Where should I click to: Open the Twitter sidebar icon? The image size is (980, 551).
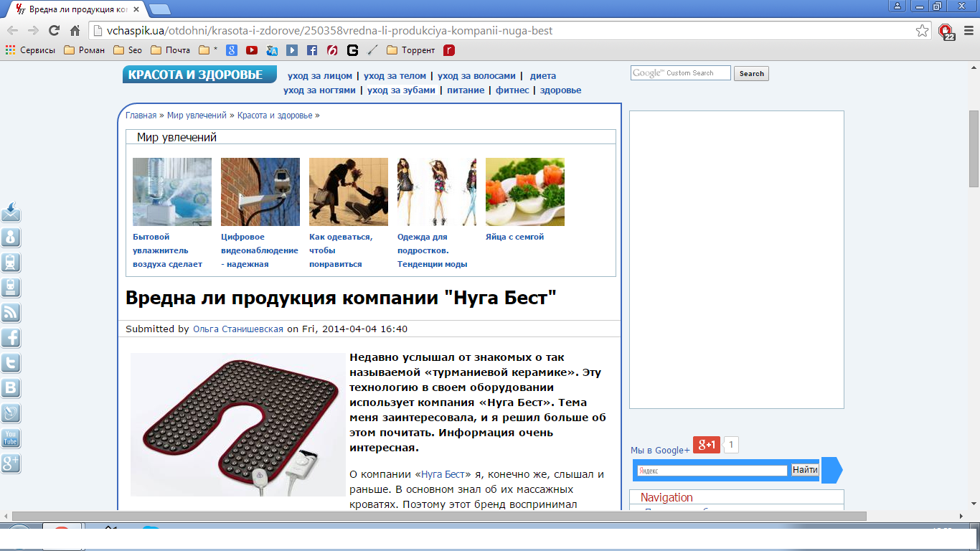pos(11,363)
